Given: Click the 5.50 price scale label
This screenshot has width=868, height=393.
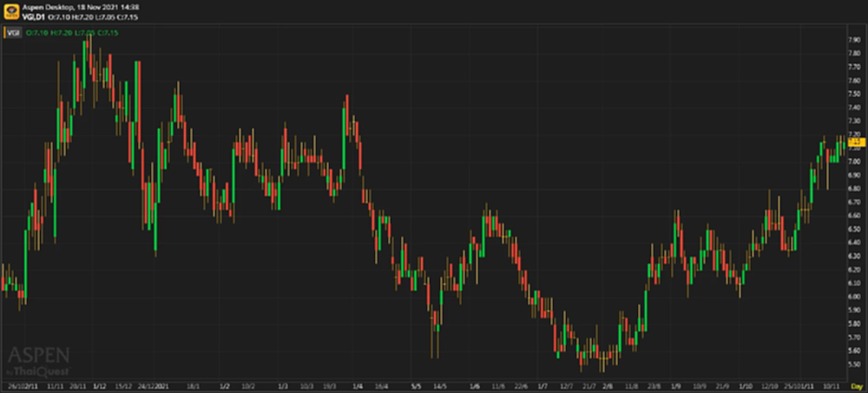Looking at the screenshot, I should (x=853, y=364).
